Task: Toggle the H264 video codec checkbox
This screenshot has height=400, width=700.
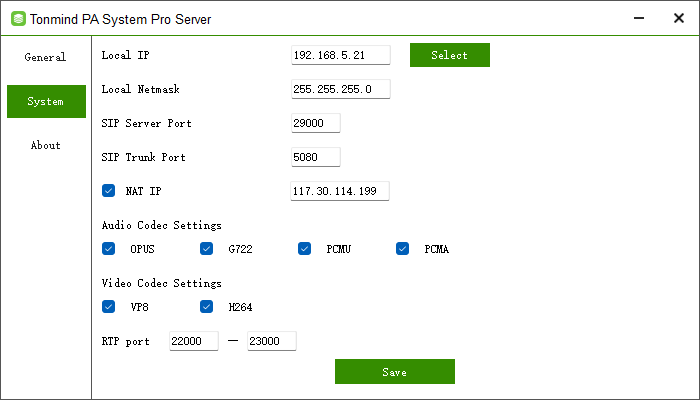Action: pyautogui.click(x=206, y=307)
